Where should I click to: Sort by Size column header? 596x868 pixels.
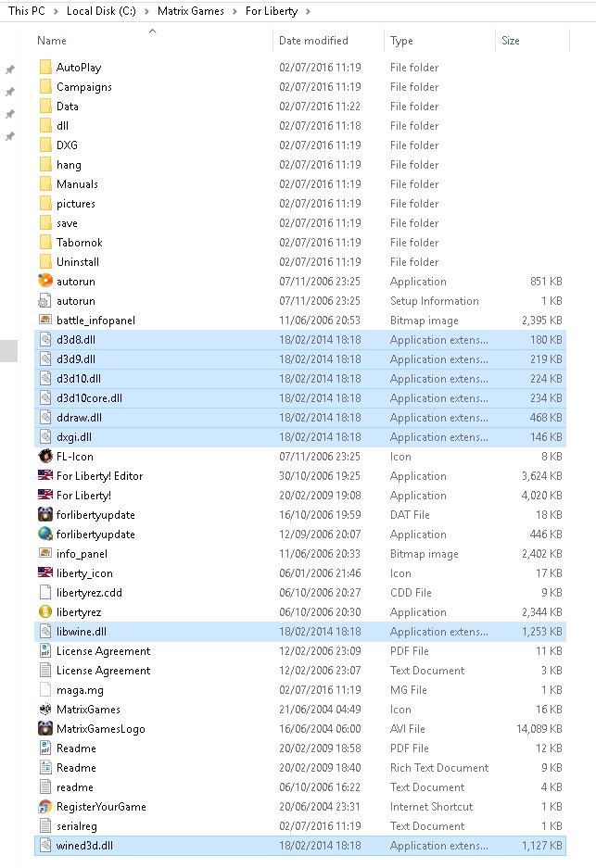click(x=510, y=41)
